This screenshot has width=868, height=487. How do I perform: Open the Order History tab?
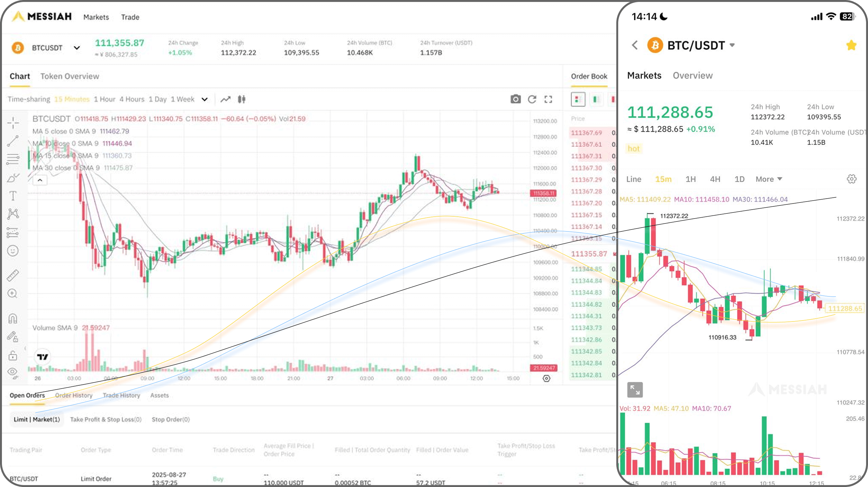pyautogui.click(x=73, y=395)
